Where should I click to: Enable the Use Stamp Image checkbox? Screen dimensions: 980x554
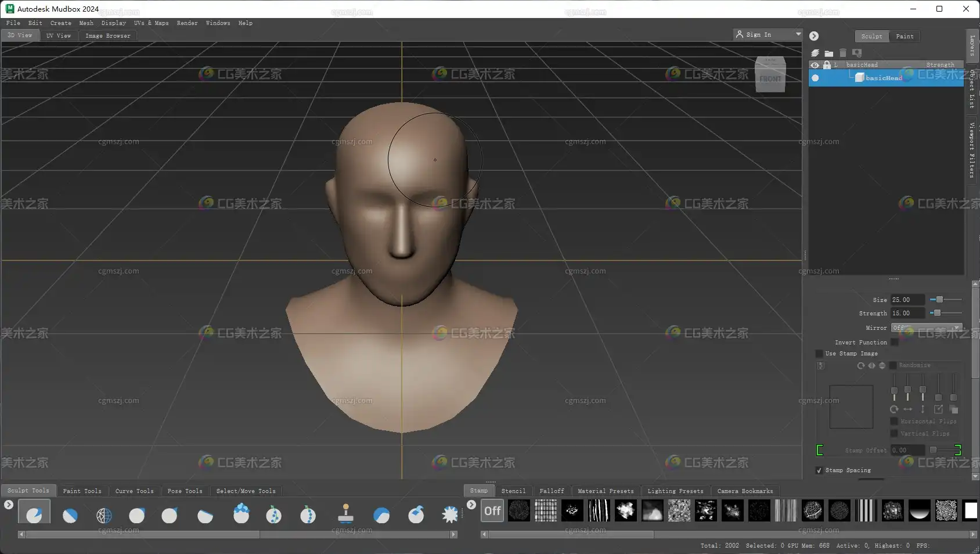tap(819, 354)
